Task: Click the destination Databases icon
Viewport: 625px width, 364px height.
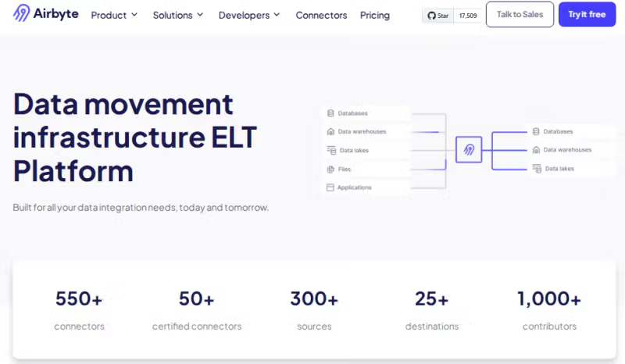Action: tap(536, 131)
